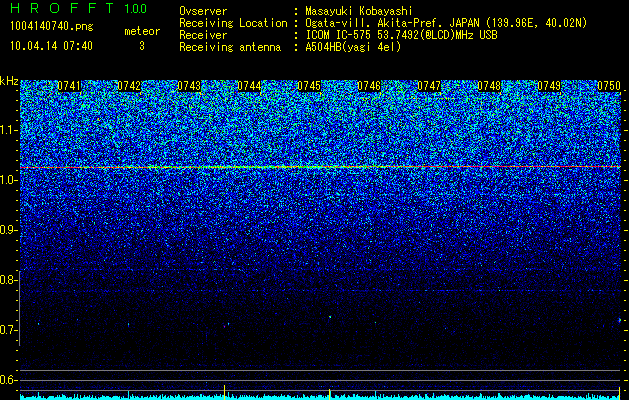Screen dimensions: 629x400
Task: Click the yellow meteor marker below 0745
Action: pos(329,394)
